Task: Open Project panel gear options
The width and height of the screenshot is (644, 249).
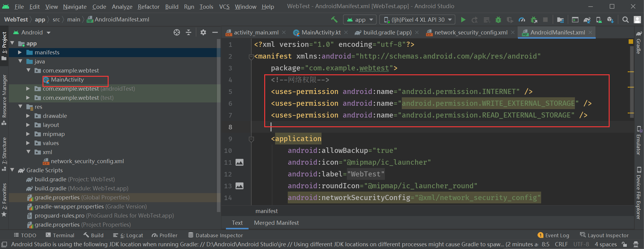Action: [x=203, y=32]
